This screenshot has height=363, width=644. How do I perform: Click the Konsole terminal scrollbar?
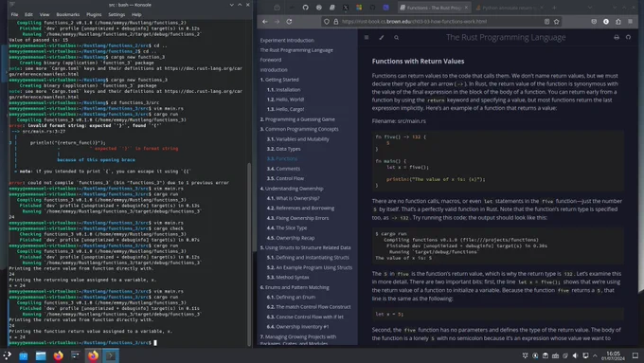[249, 254]
